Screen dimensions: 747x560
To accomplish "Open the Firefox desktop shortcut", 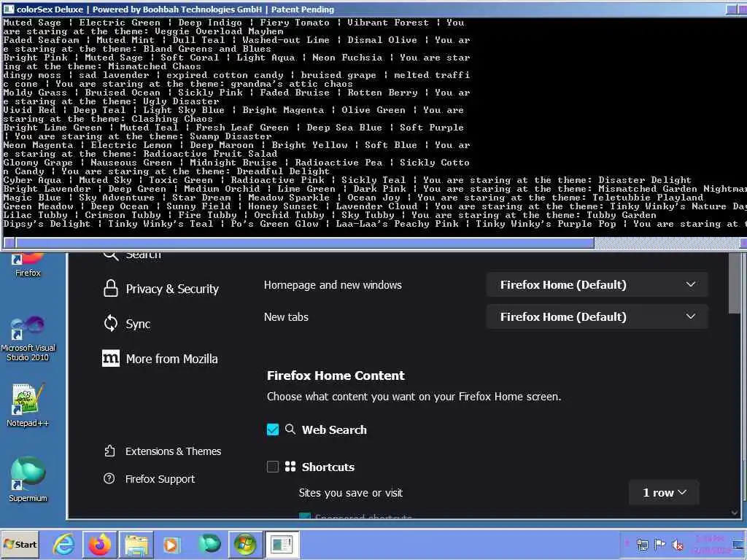I will point(28,265).
